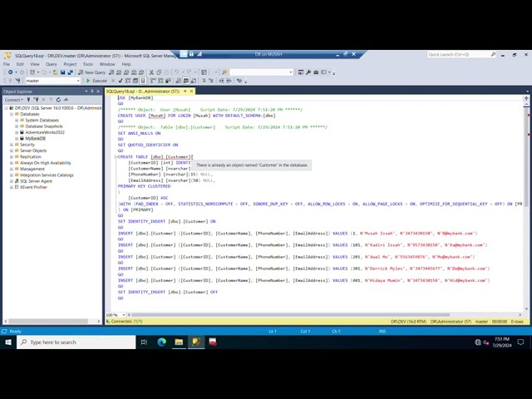Click the Open File folder icon
This screenshot has width=532, height=399.
pyautogui.click(x=55, y=72)
